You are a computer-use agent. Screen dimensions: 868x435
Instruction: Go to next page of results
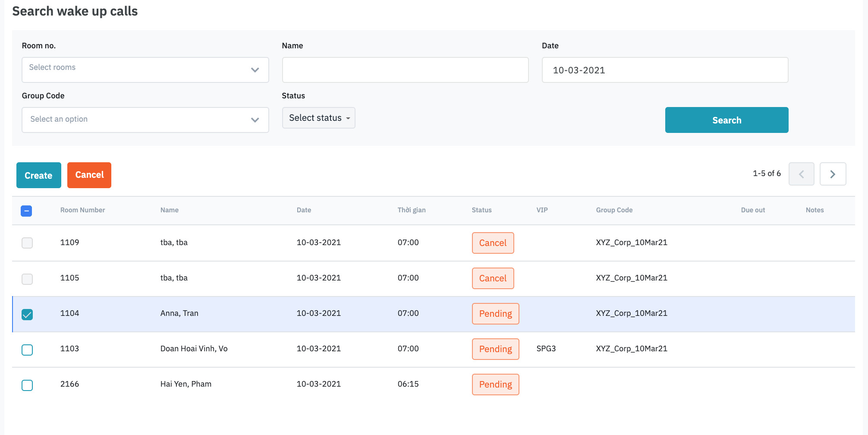click(833, 174)
